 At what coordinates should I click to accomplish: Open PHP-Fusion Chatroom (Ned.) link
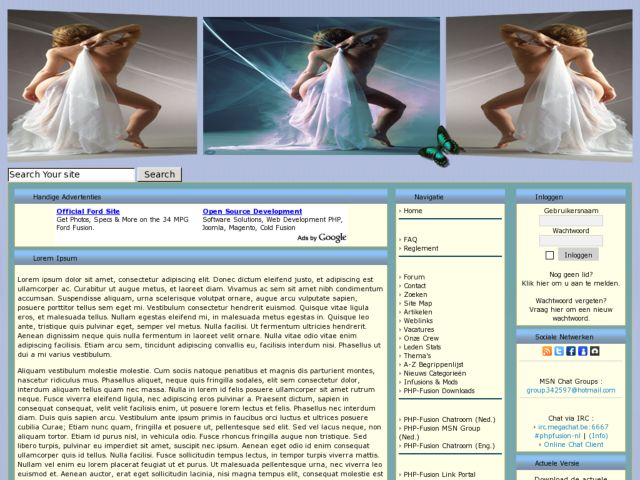pyautogui.click(x=449, y=420)
